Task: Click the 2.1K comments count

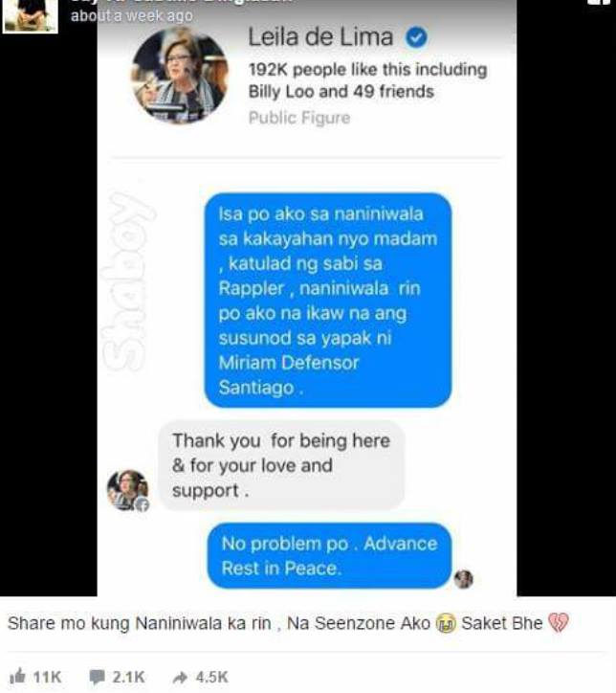Action: (128, 677)
